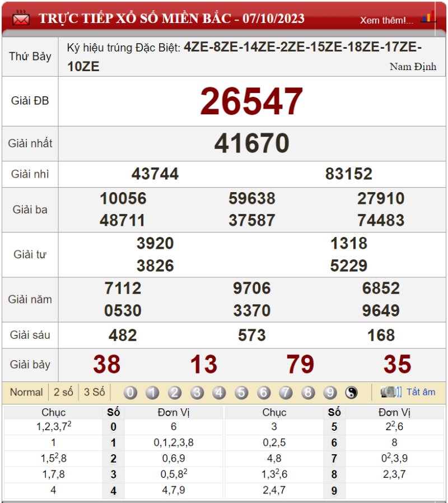
Task: Switch to Normal number display
Action: click(x=26, y=392)
